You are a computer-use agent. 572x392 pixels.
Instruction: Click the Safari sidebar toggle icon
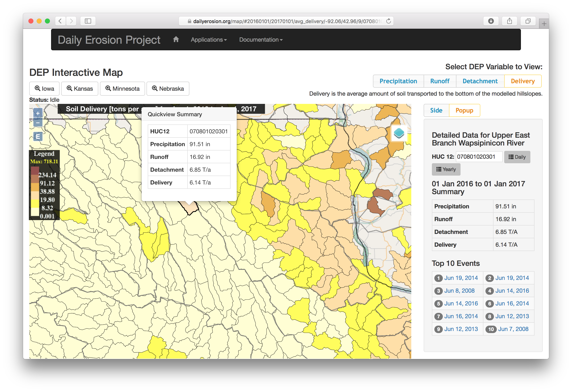pos(88,21)
